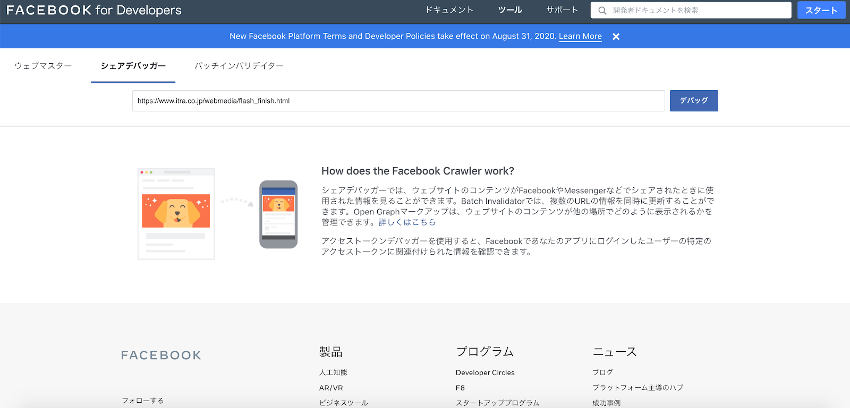Dismiss the blue policy banner with X

[x=616, y=36]
